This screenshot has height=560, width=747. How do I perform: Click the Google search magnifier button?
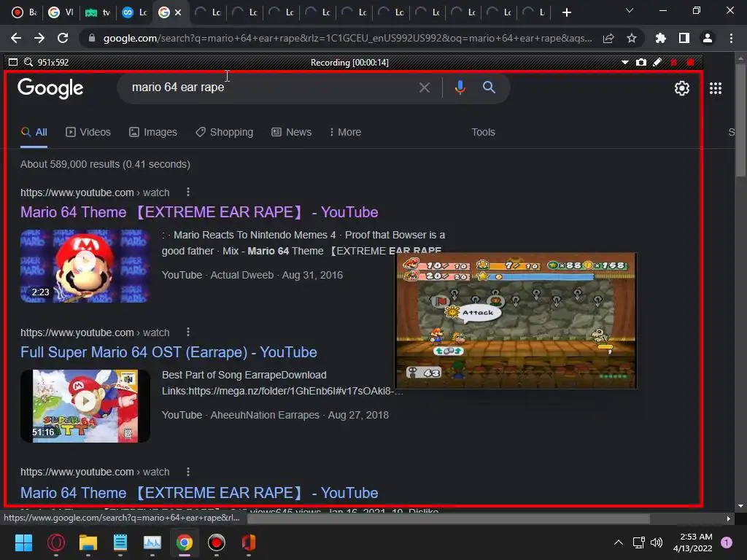[489, 87]
